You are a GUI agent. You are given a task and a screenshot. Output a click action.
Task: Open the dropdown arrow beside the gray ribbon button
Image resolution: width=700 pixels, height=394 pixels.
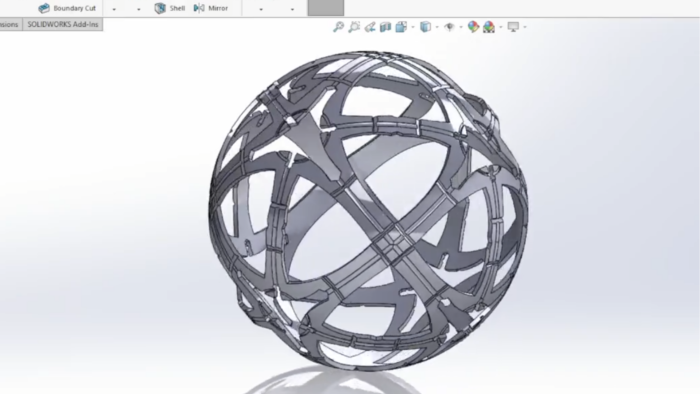coord(292,9)
